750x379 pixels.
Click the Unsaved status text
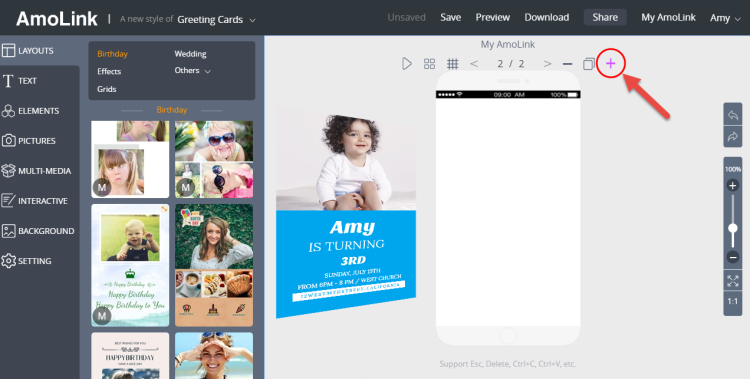coord(407,17)
